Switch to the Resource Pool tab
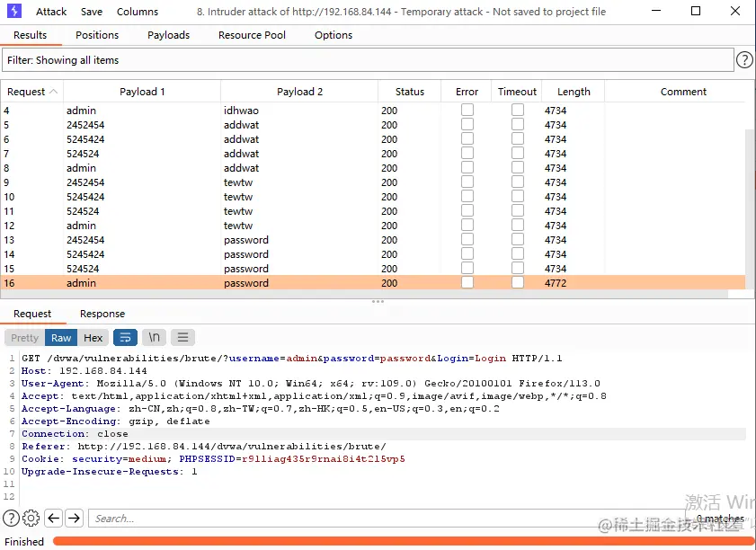Screen dimensions: 756x550 252,35
